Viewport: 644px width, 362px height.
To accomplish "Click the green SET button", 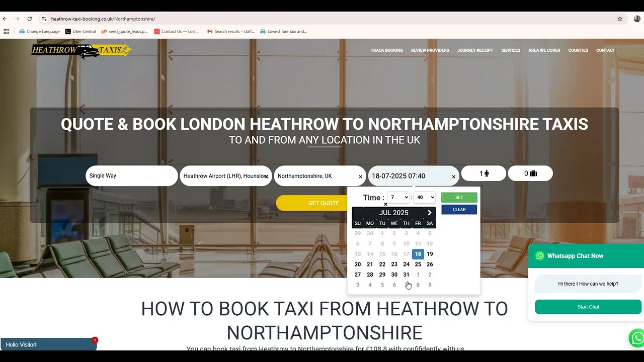I will (x=459, y=198).
